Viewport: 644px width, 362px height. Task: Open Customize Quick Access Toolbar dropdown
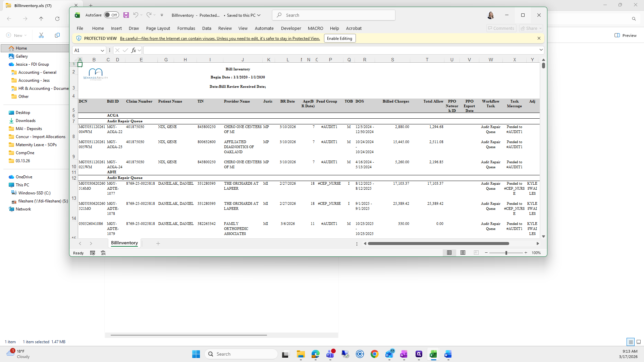162,15
